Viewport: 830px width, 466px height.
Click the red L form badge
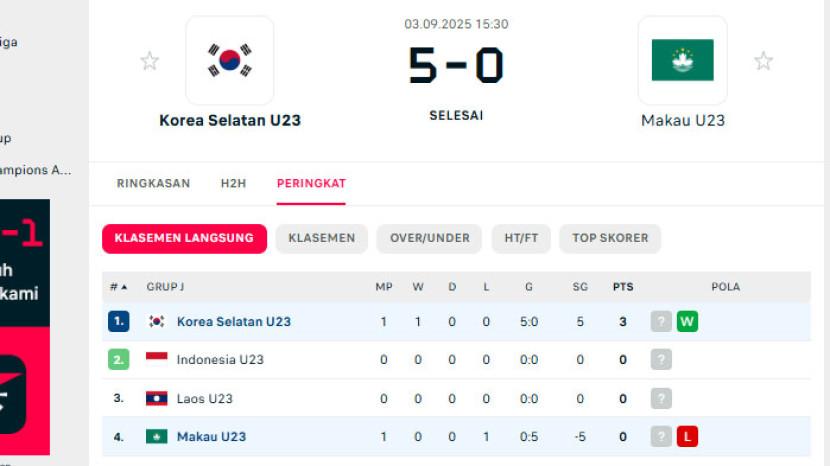point(687,436)
